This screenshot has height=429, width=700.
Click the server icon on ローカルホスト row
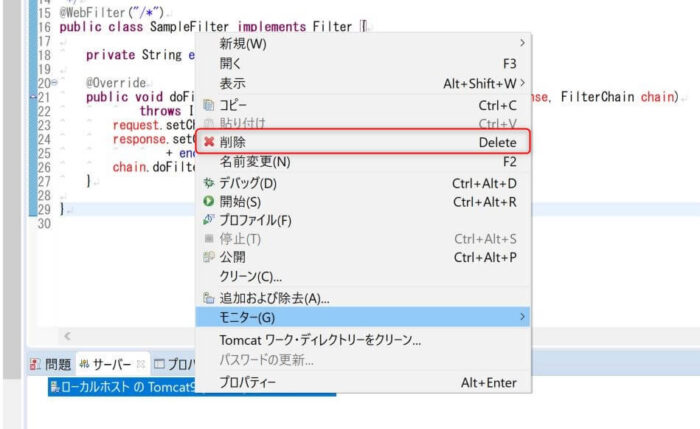[55, 387]
